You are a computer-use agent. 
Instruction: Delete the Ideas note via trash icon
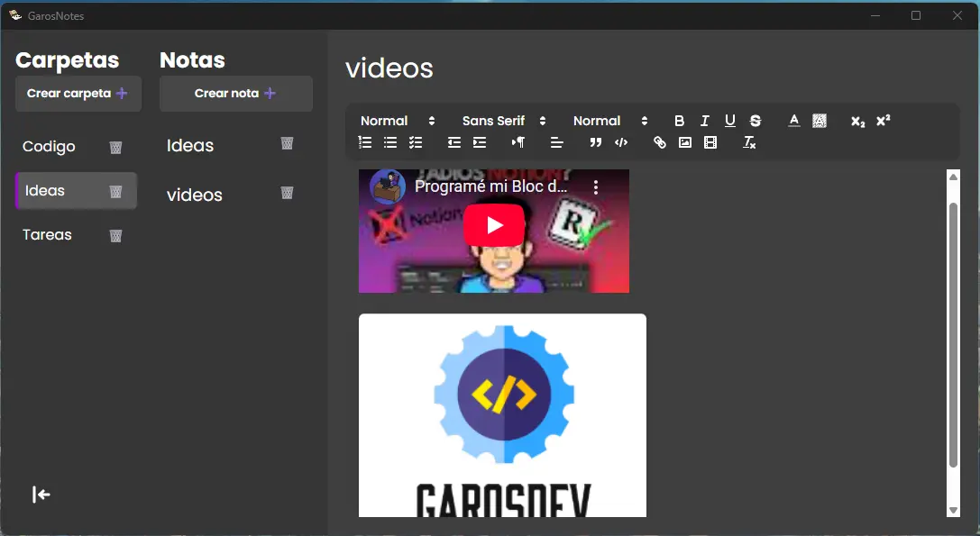coord(287,143)
